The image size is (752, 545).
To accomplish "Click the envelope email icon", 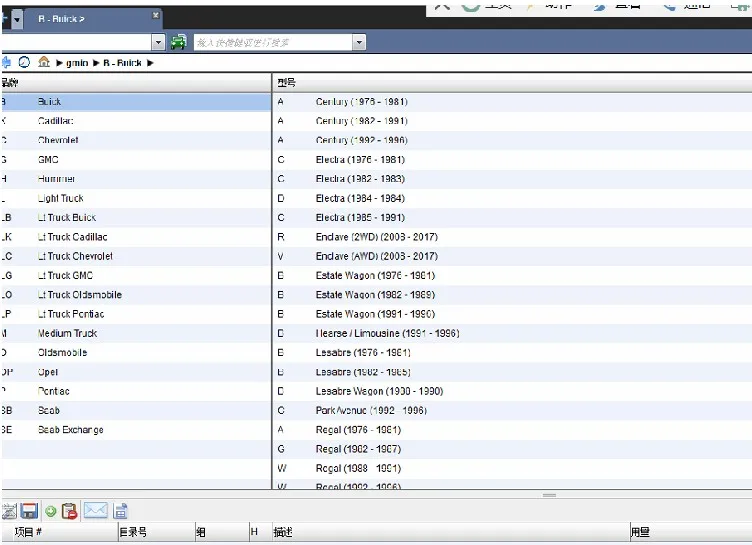I will (x=95, y=510).
